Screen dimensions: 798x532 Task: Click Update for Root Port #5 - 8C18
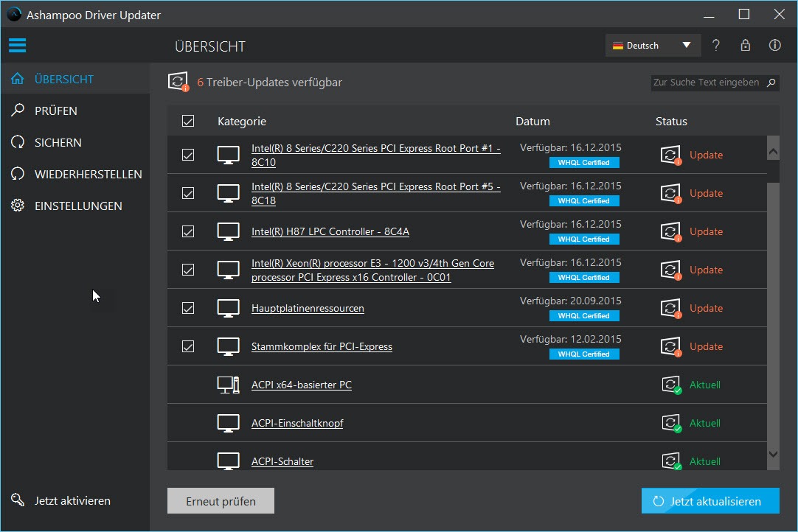(706, 193)
